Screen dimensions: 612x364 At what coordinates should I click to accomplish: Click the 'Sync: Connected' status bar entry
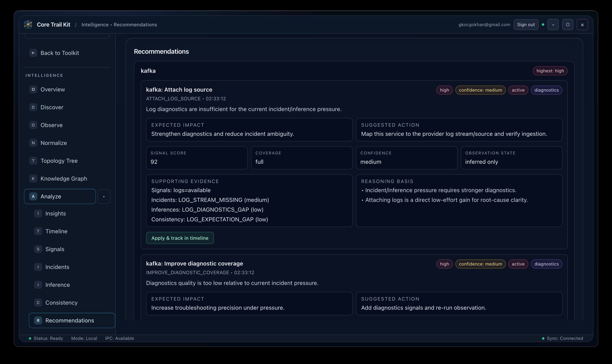pos(562,338)
